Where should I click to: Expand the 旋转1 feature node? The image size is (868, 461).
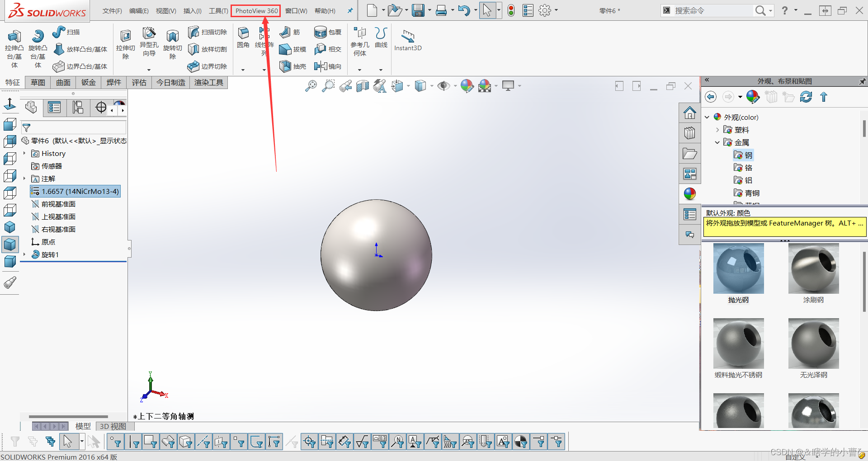24,255
